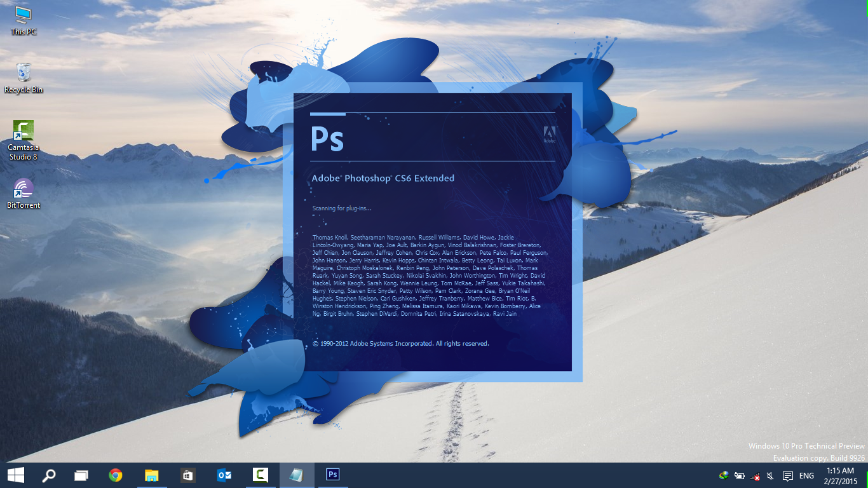This screenshot has width=868, height=488.
Task: Open the clock showing 1:15 AM
Action: (840, 475)
